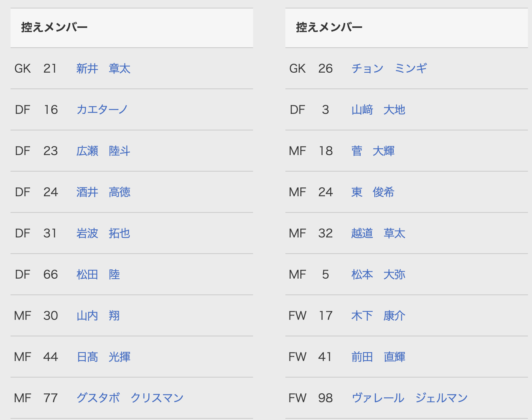The width and height of the screenshot is (532, 420).
Task: Open 菅 大輝 player profile
Action: click(x=373, y=151)
